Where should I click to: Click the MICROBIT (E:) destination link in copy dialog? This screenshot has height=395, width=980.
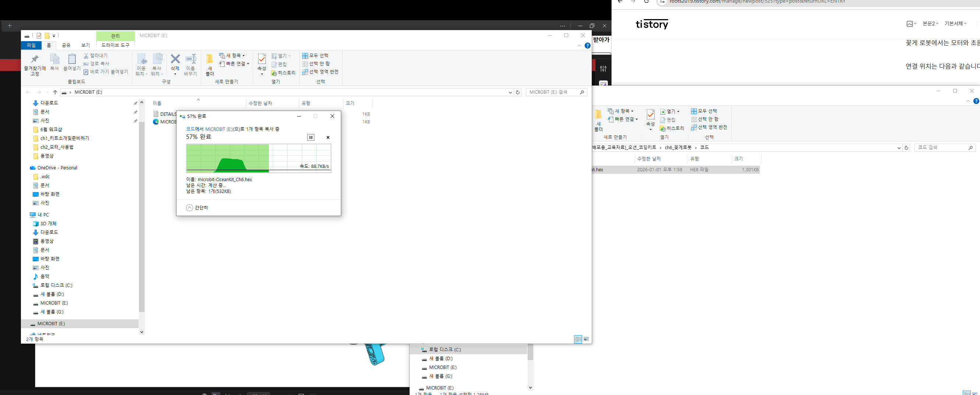point(219,129)
